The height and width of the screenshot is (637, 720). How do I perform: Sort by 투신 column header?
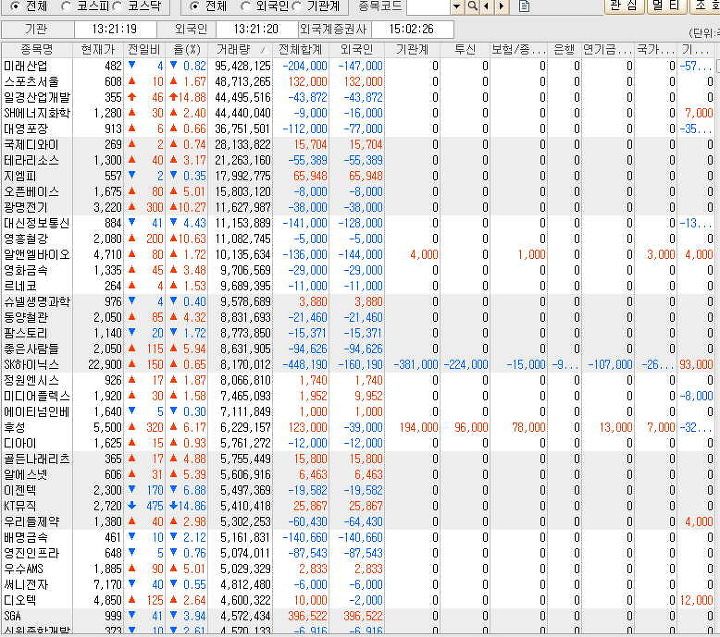(x=465, y=49)
